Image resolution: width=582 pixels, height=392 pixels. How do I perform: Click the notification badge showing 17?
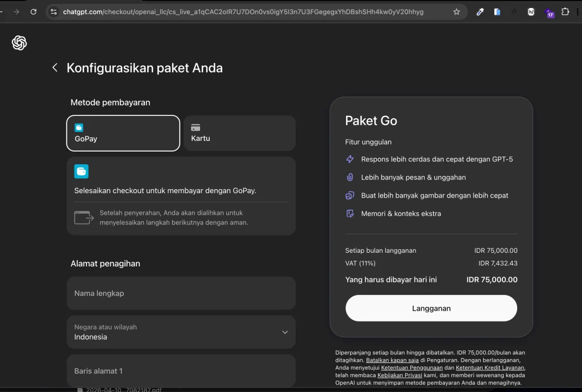550,12
